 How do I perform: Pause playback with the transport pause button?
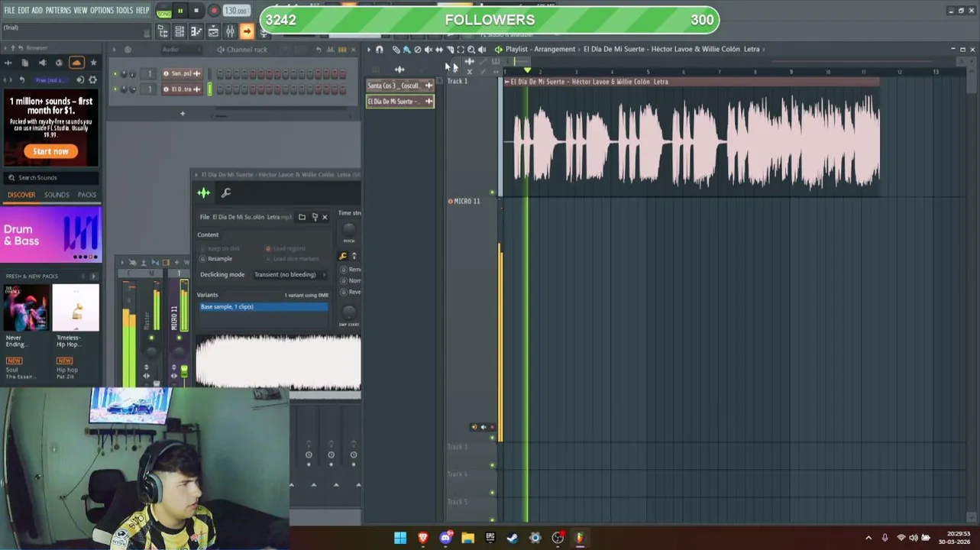180,11
